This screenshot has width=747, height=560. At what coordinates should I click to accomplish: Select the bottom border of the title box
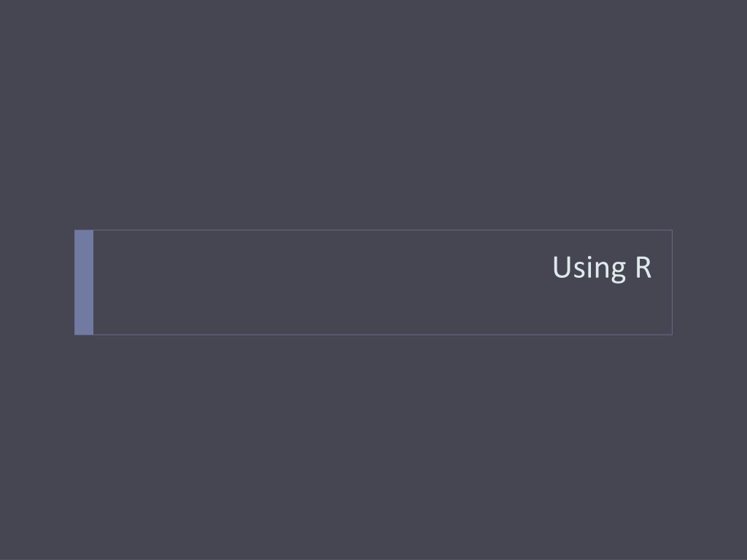(x=382, y=335)
